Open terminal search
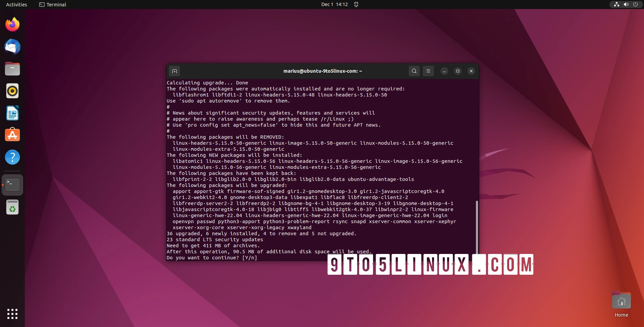Viewport: 644px width, 327px height. point(414,71)
